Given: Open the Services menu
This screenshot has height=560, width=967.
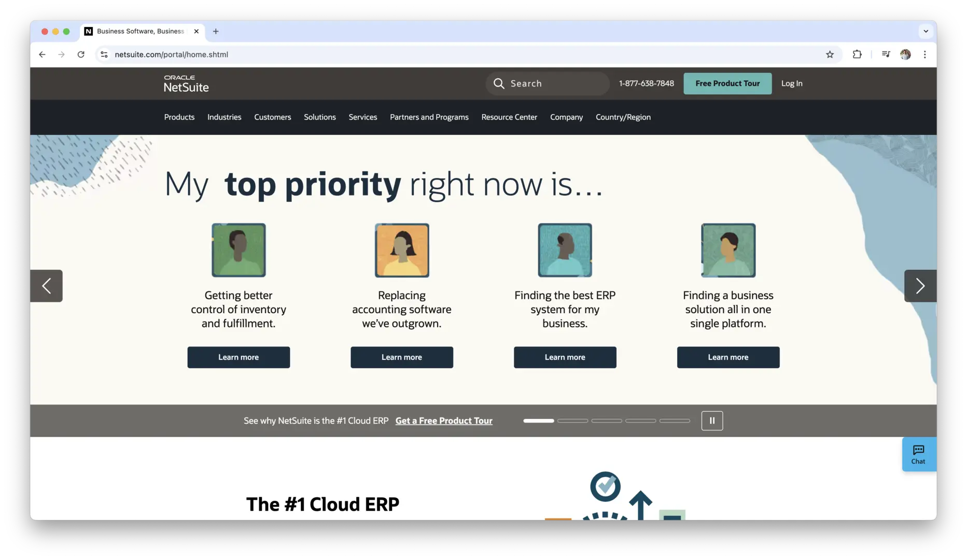Looking at the screenshot, I should pos(363,117).
